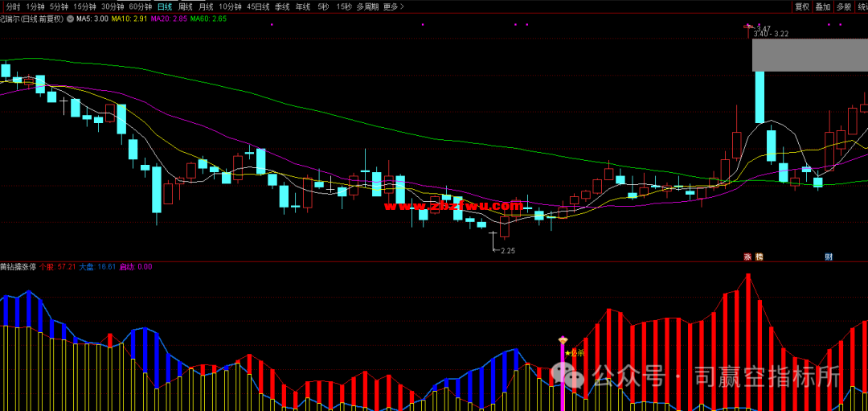Expand the 更多 periods menu
Image resolution: width=868 pixels, height=411 pixels.
pyautogui.click(x=393, y=7)
